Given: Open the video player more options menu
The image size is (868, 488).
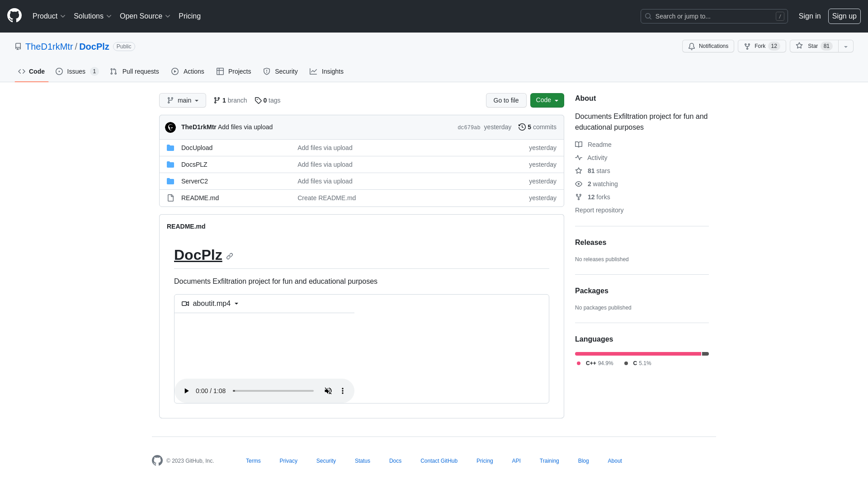Looking at the screenshot, I should pos(343,391).
